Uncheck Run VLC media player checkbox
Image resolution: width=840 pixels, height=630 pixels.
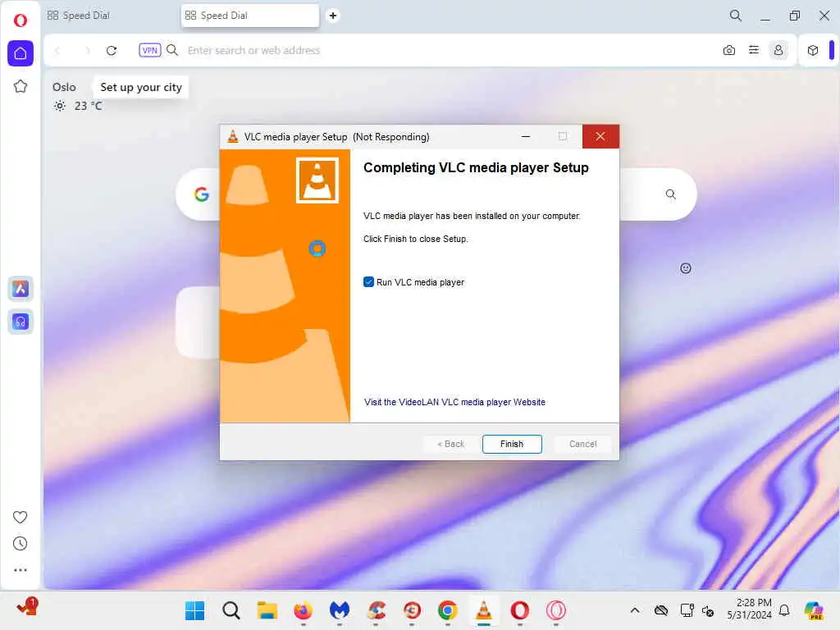pyautogui.click(x=368, y=282)
